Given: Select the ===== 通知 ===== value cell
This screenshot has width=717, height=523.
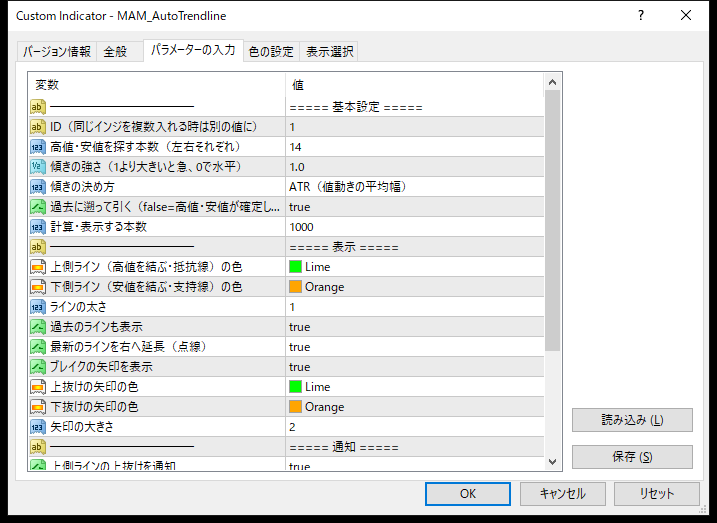Looking at the screenshot, I should click(x=415, y=447).
